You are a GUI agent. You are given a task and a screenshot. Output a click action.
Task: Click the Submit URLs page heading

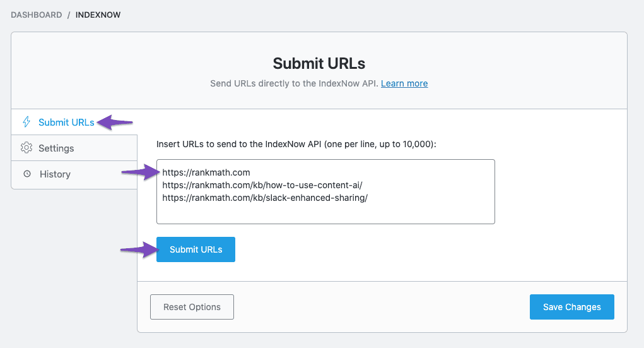[319, 63]
